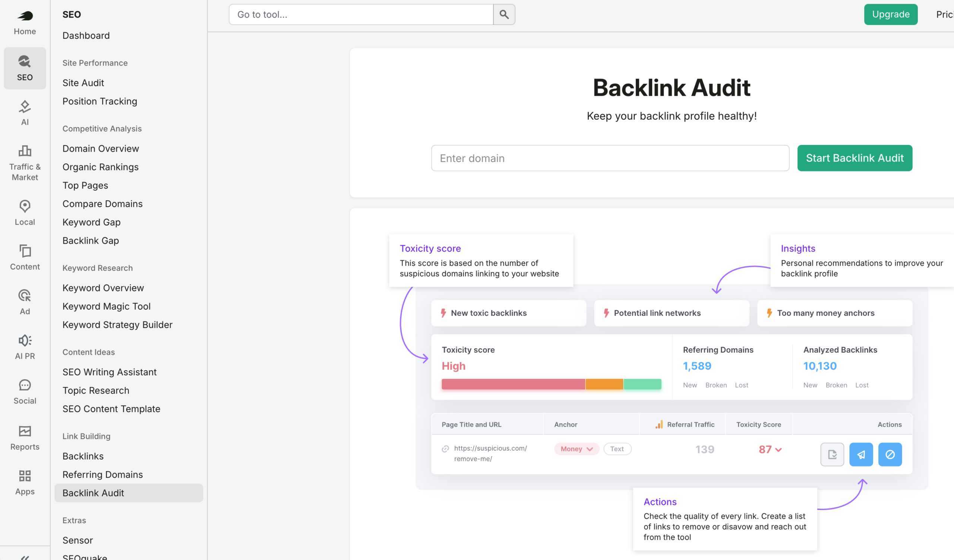Open Referring Domains in the sidebar

pos(102,474)
